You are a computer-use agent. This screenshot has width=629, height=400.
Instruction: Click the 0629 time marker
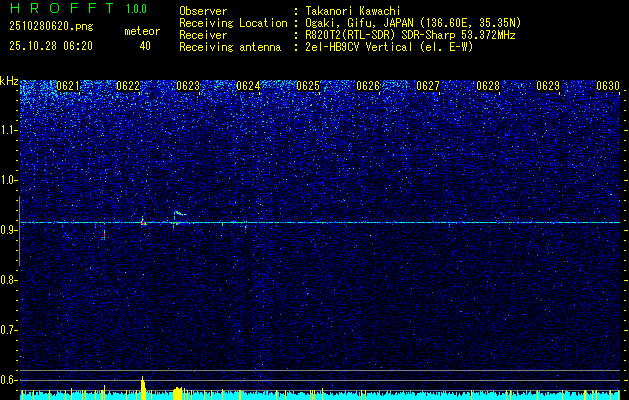548,86
